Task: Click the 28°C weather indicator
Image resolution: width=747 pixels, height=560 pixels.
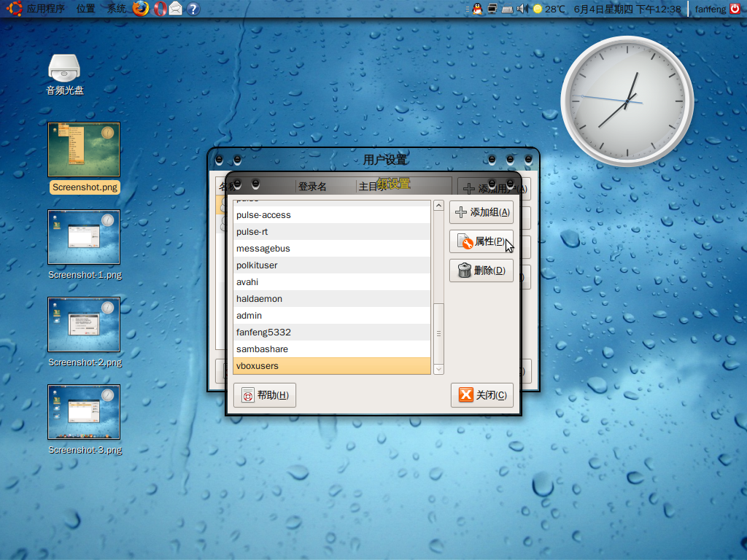Action: point(549,9)
